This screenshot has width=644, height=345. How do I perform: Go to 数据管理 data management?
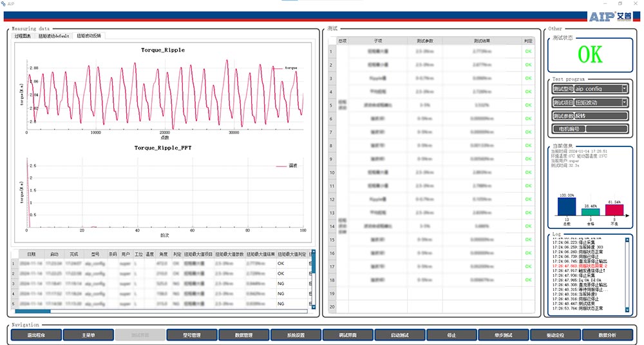(x=243, y=335)
